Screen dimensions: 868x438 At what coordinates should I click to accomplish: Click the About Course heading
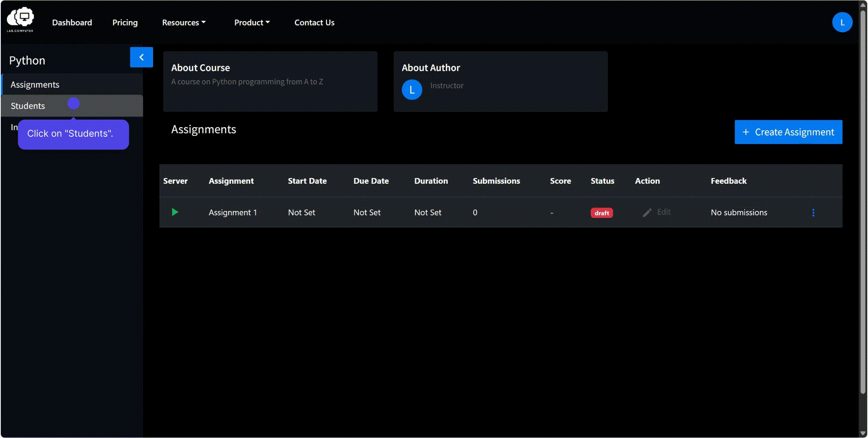point(201,68)
